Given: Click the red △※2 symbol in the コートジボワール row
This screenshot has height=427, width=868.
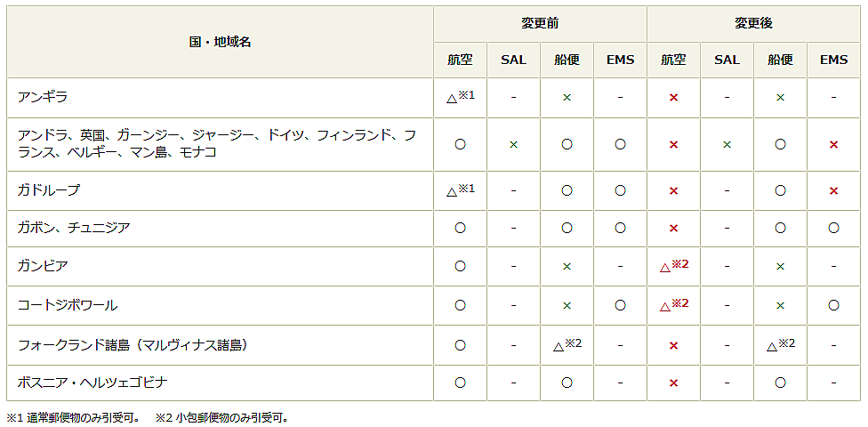Looking at the screenshot, I should click(673, 304).
